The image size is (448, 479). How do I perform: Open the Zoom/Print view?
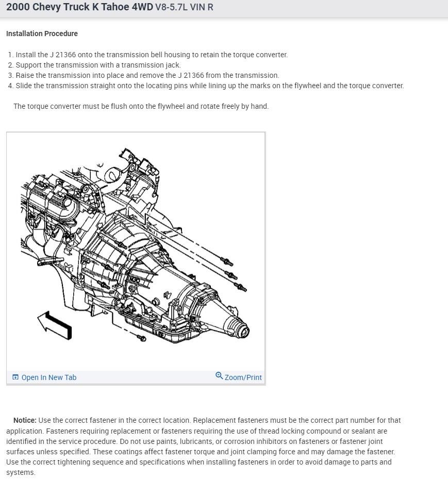tap(243, 377)
